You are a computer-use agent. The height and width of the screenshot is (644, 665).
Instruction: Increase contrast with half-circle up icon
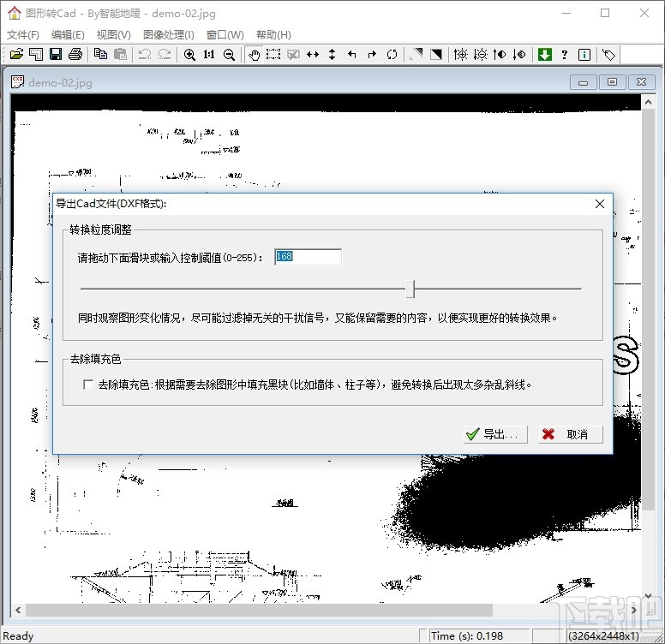(500, 54)
